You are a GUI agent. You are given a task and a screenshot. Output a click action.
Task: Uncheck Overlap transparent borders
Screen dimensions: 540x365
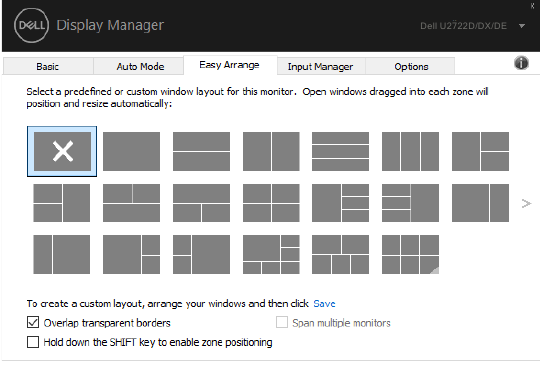tap(33, 323)
